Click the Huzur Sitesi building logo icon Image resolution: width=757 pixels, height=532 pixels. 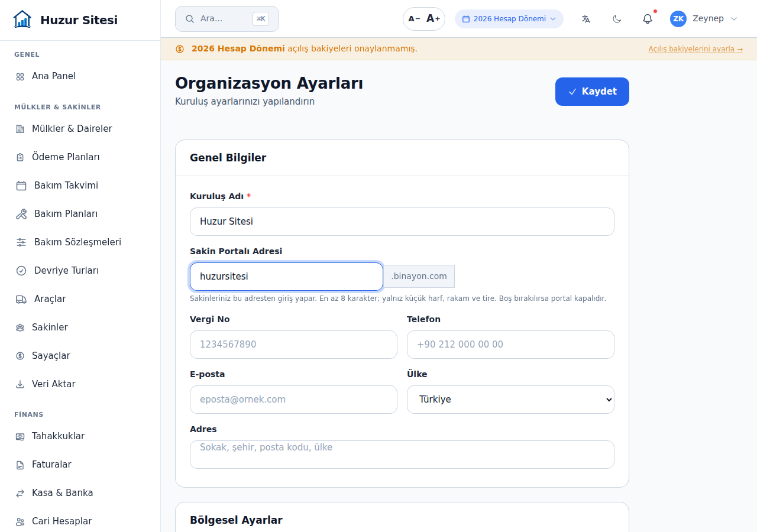point(22,20)
